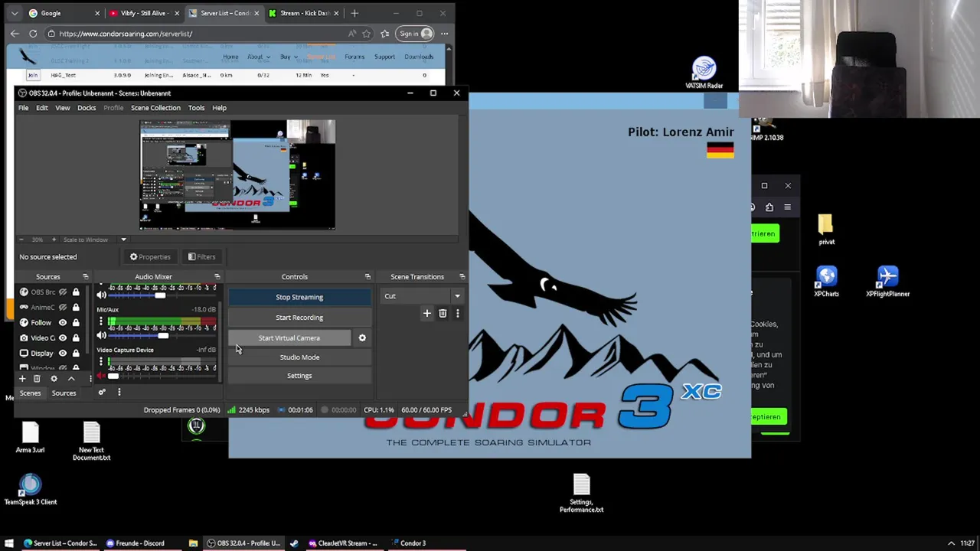Enable Studio Mode
This screenshot has width=980, height=551.
tap(299, 357)
